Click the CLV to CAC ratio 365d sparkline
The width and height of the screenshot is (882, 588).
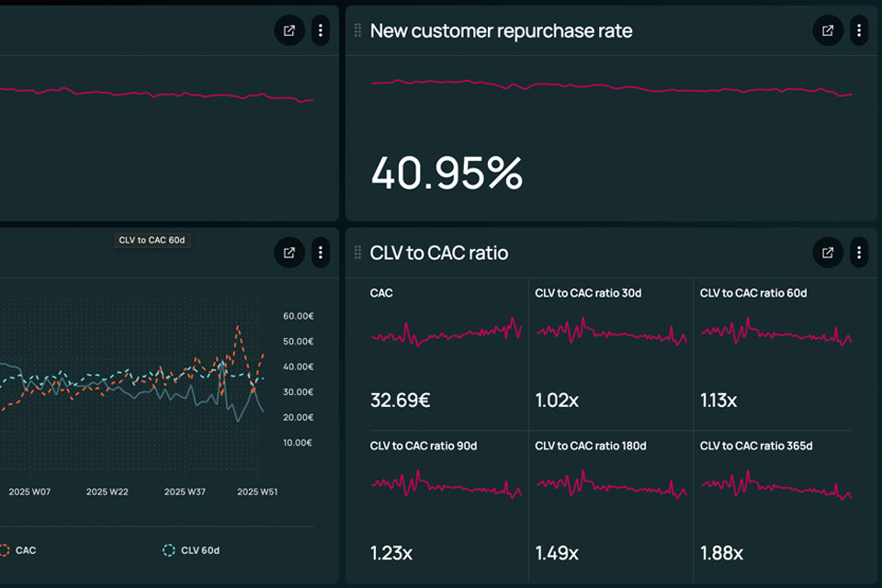[776, 485]
